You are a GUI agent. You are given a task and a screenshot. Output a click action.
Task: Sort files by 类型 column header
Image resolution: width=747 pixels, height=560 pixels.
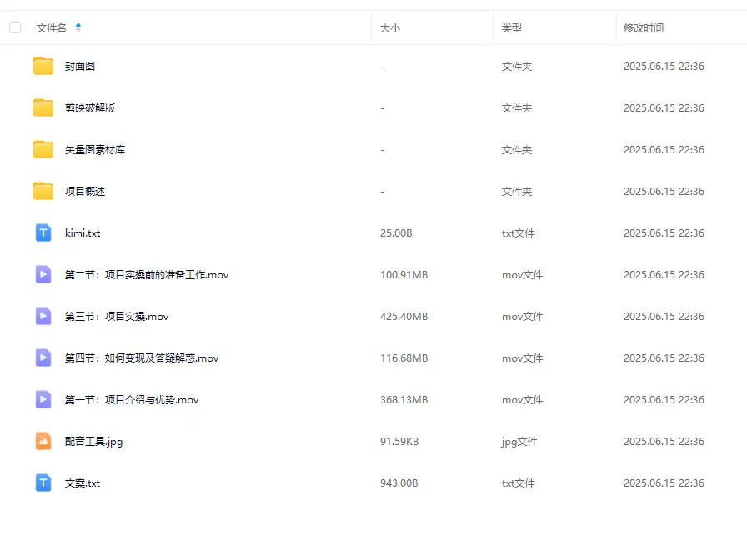(x=512, y=27)
